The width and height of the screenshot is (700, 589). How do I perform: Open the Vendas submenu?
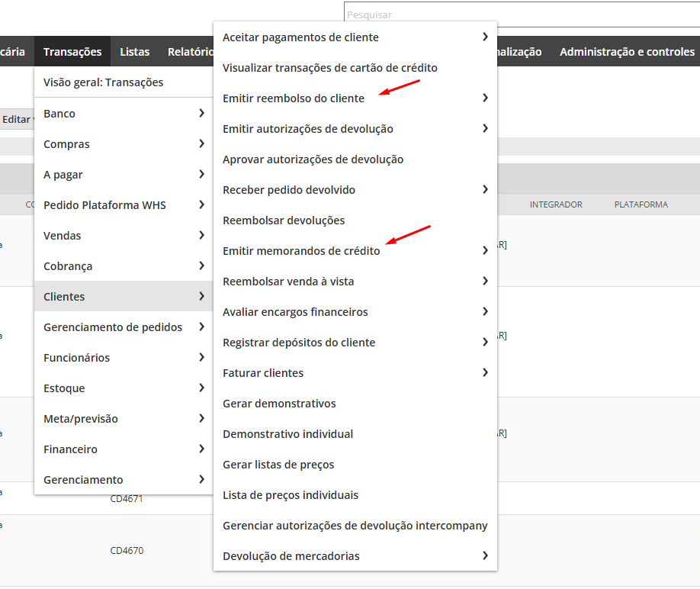(x=124, y=236)
